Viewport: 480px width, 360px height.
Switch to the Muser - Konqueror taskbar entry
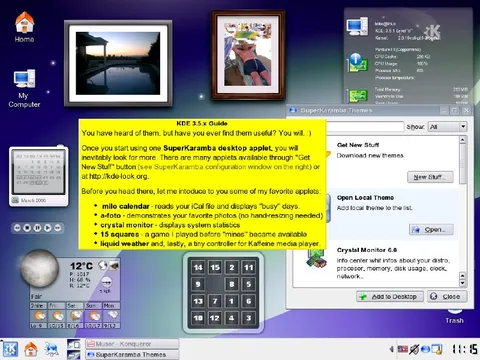tap(132, 344)
